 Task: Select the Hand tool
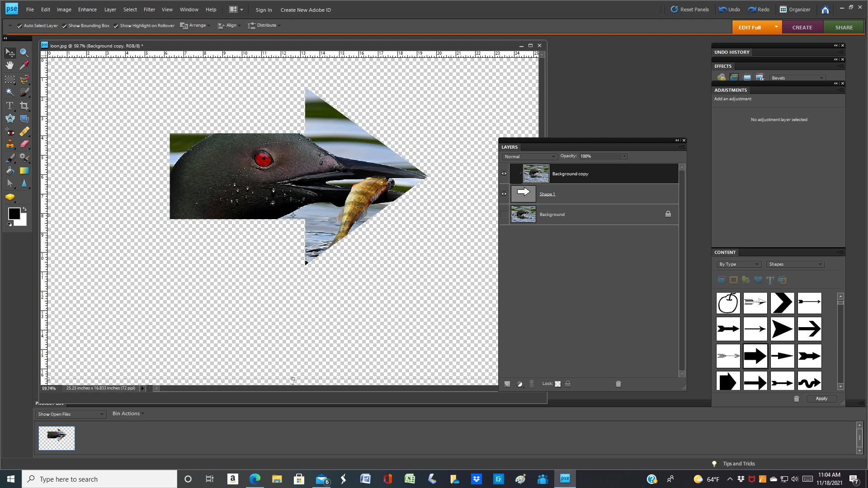(x=9, y=66)
